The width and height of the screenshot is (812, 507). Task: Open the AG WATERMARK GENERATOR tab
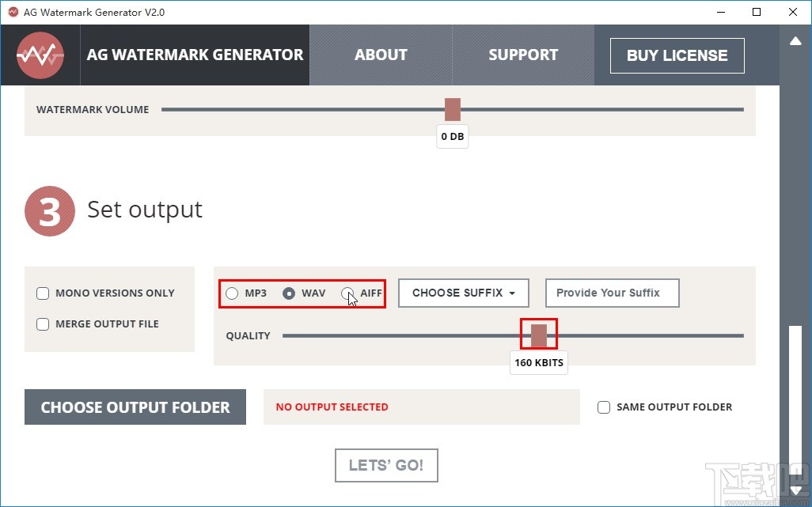pyautogui.click(x=195, y=55)
